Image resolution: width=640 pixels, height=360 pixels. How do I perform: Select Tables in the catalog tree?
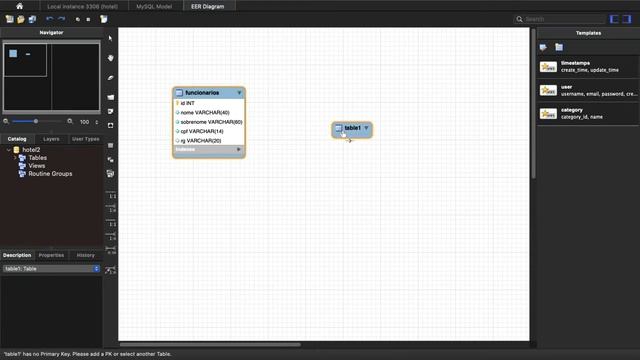(38, 158)
